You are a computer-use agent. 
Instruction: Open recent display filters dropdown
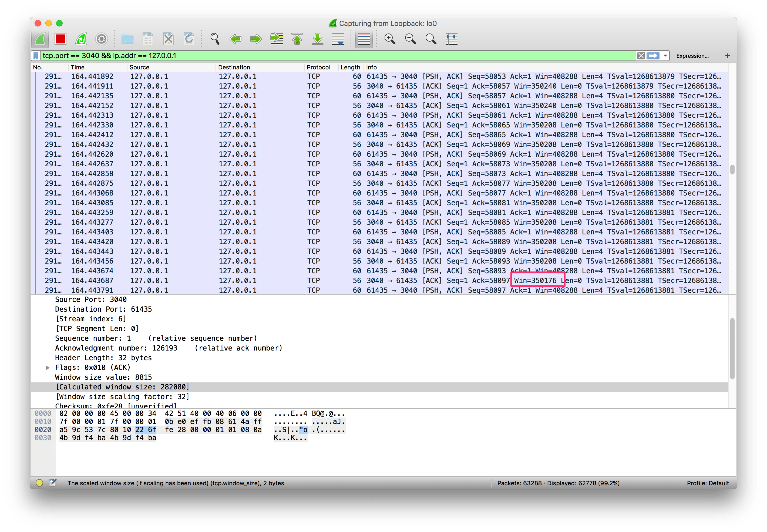pos(665,56)
